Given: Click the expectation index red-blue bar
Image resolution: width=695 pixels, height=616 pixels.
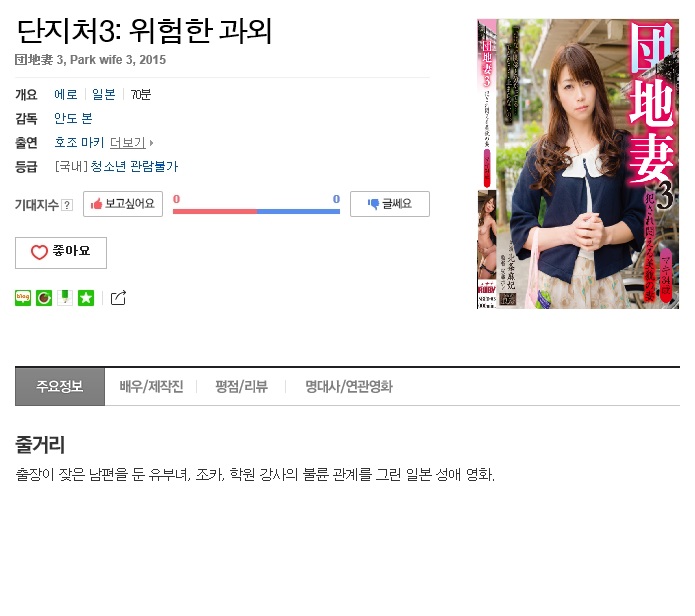Looking at the screenshot, I should [256, 211].
